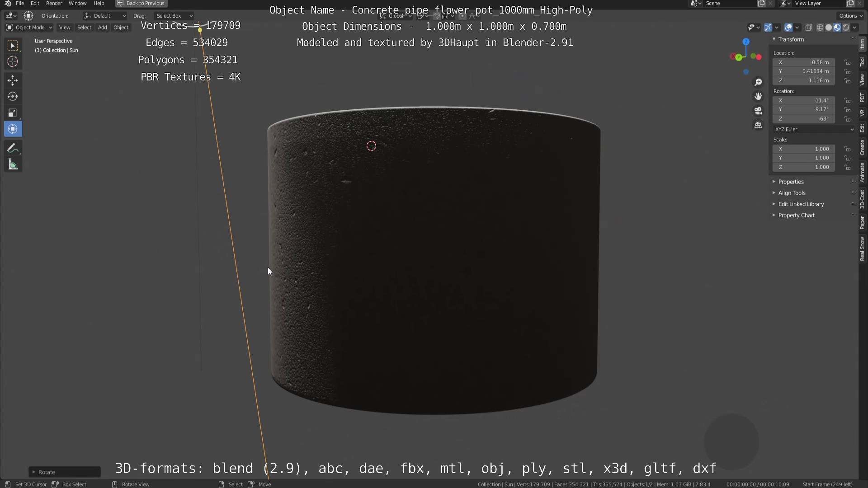Select the Move tool
The height and width of the screenshot is (488, 868).
click(13, 80)
